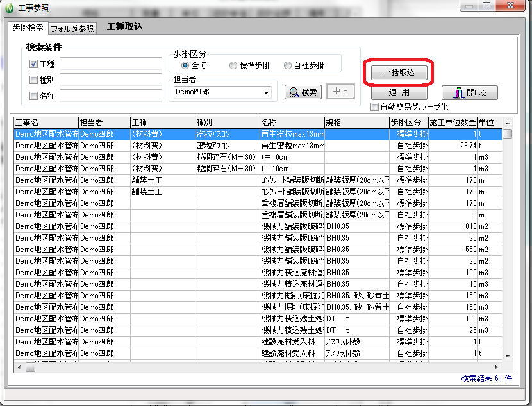Click the app logo icon in title bar
The width and height of the screenshot is (532, 406).
10,8
